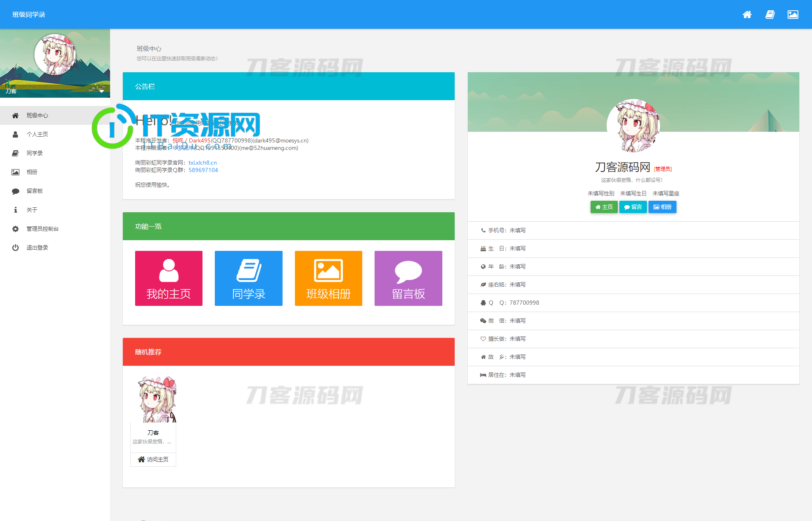Viewport: 812px width, 521px height.
Task: Click the QQ number 787700998
Action: (524, 303)
